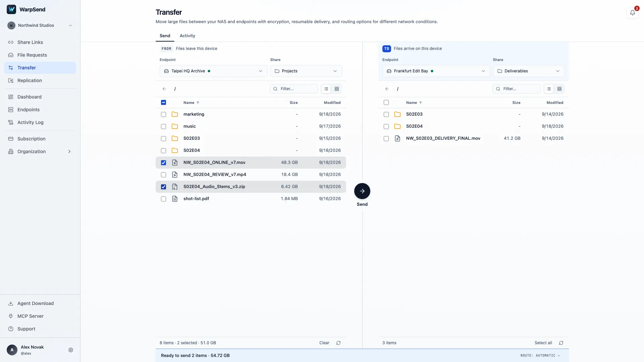Click Select all in destination pane

tap(543, 343)
